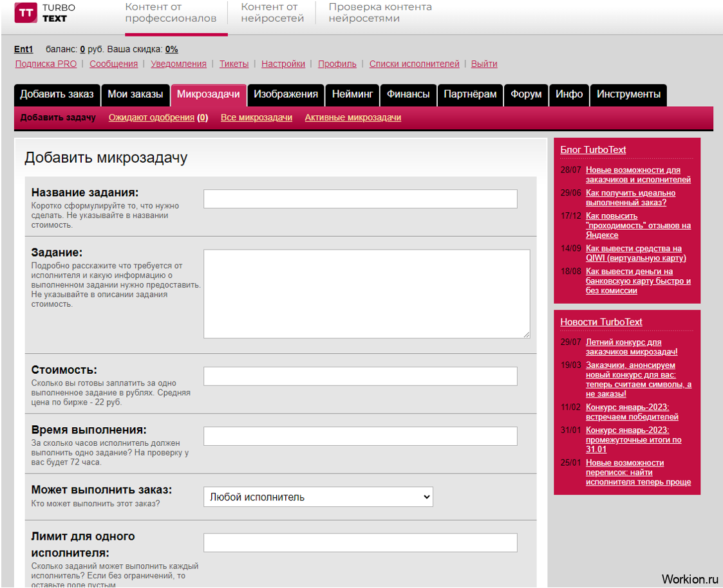This screenshot has height=588, width=723.
Task: Click the 'Название задания' input field
Action: [360, 199]
